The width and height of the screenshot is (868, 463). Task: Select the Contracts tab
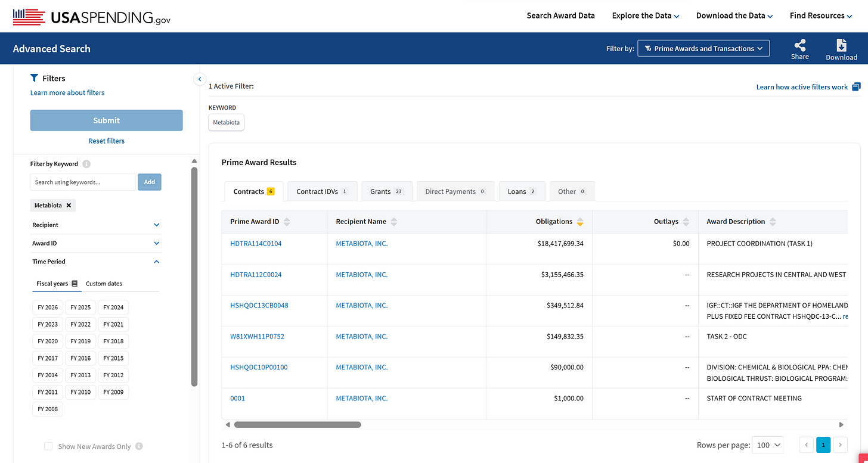tap(254, 191)
